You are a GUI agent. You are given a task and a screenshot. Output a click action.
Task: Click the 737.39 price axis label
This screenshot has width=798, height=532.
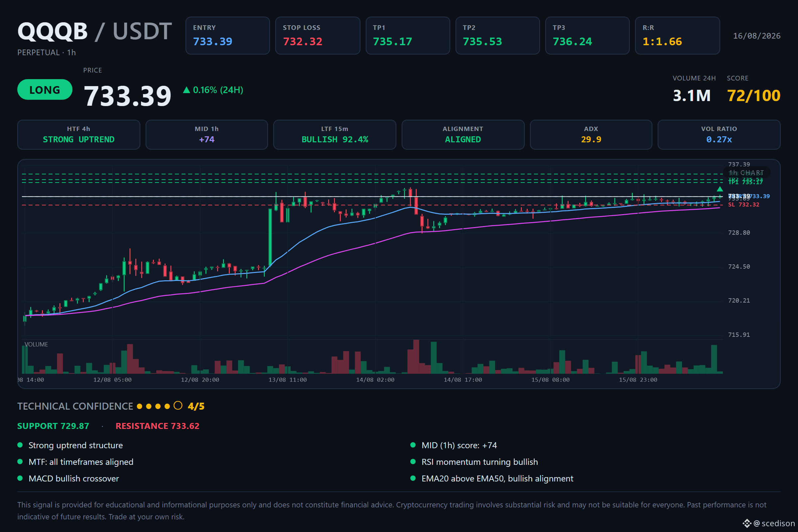click(x=739, y=165)
